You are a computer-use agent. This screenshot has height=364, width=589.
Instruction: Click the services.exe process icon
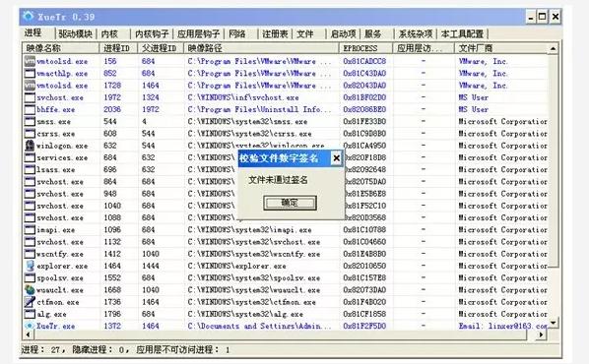[30, 157]
